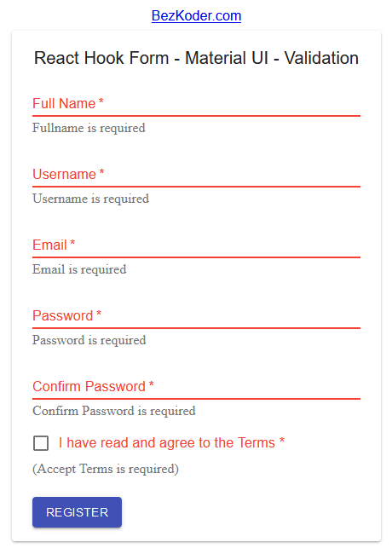Submit the form with the REGISTER button
The image size is (392, 554).
click(x=77, y=512)
